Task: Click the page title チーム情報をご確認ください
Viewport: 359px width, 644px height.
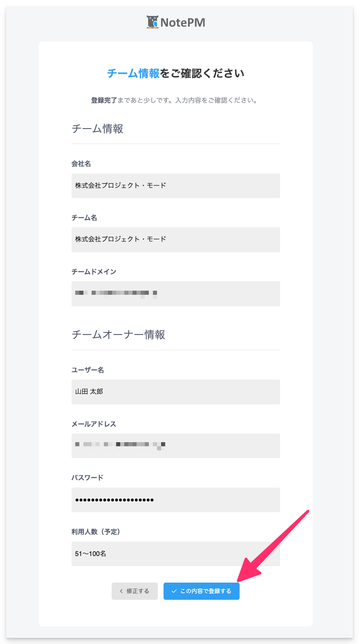Action: [x=176, y=73]
